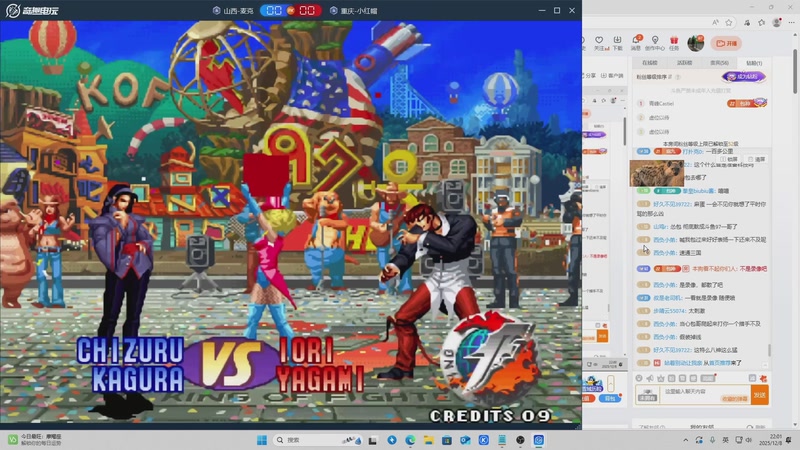Click player name 重庆-小红帽 in title bar

(354, 11)
